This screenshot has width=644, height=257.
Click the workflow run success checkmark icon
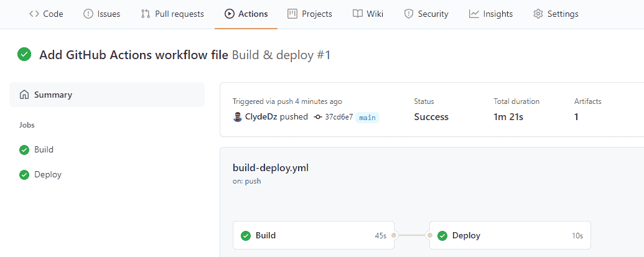(x=24, y=55)
